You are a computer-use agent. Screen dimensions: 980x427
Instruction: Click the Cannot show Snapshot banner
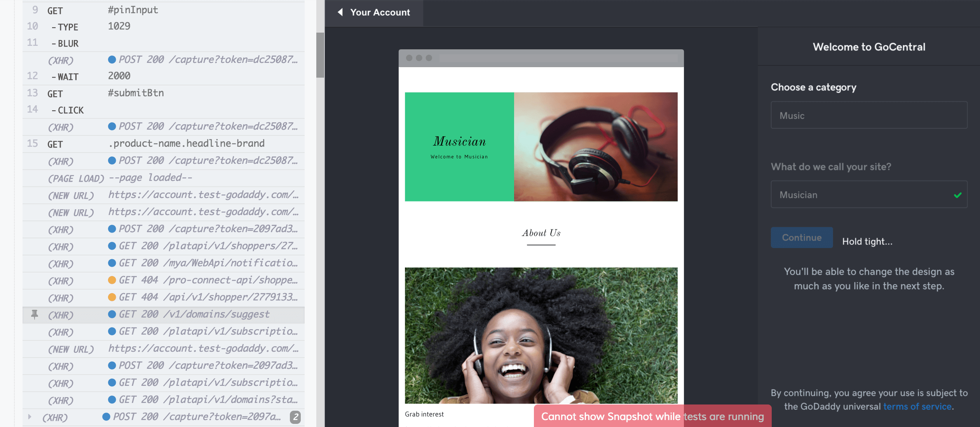pos(652,416)
